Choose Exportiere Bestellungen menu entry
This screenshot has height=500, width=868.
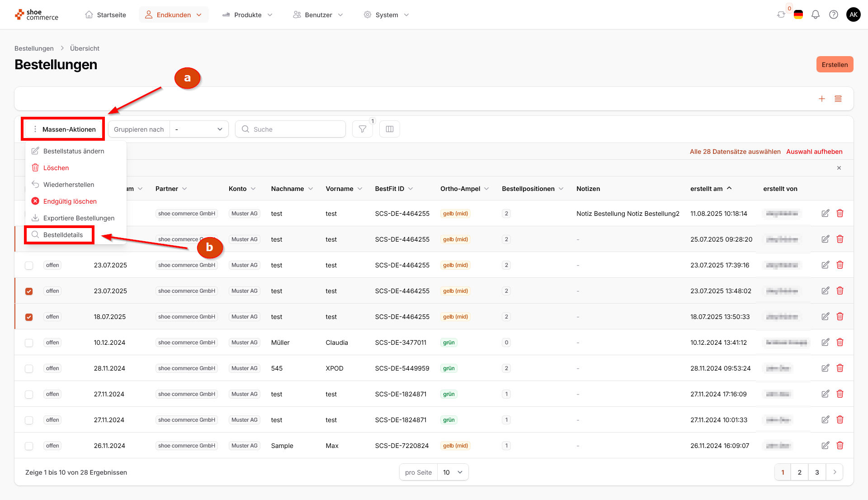pyautogui.click(x=79, y=218)
